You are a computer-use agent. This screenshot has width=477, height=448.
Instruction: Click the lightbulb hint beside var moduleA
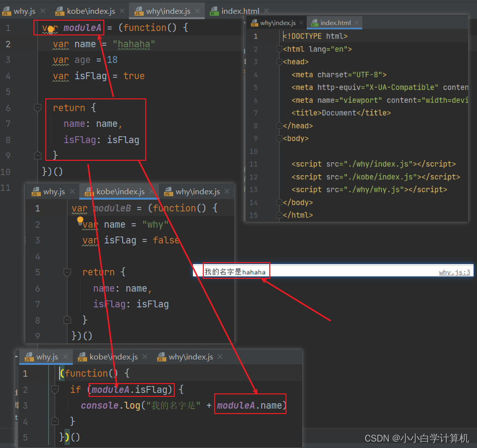click(51, 30)
